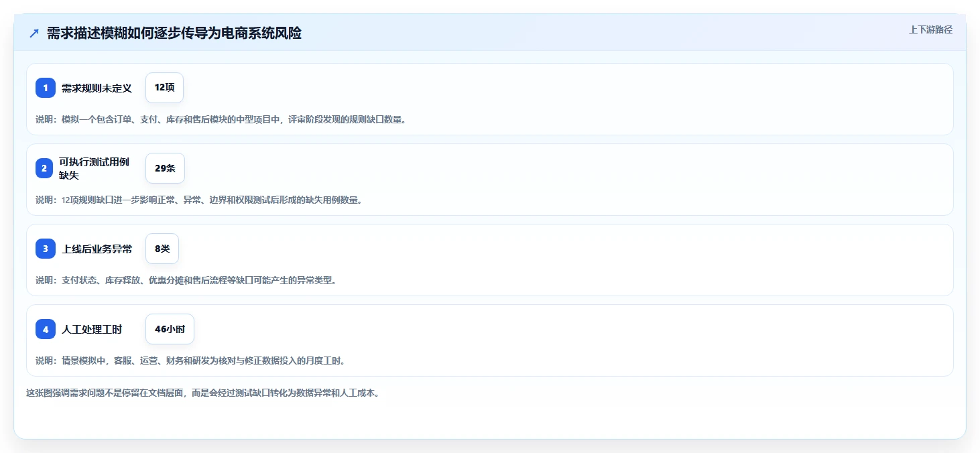Click the description starting 说明：支付状态、库存释放
This screenshot has width=980, height=453.
tap(186, 280)
